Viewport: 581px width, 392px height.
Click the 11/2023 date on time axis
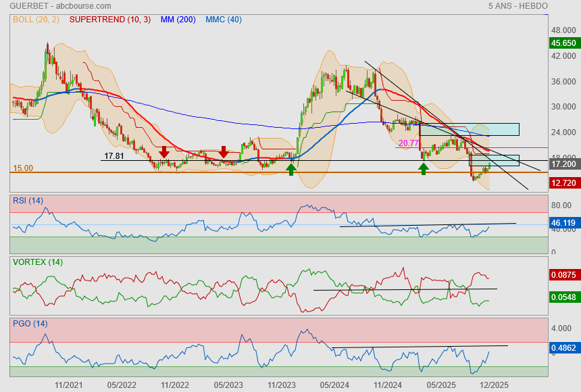click(280, 385)
